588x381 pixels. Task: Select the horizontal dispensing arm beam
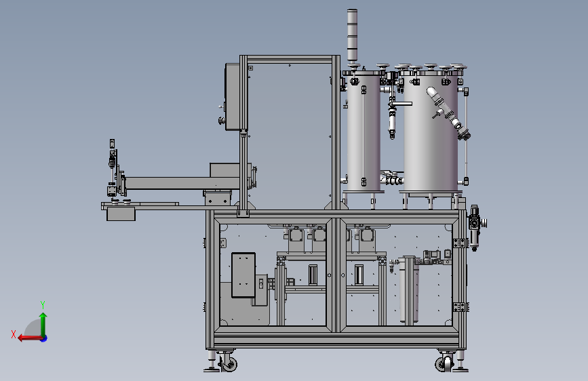pyautogui.click(x=182, y=183)
